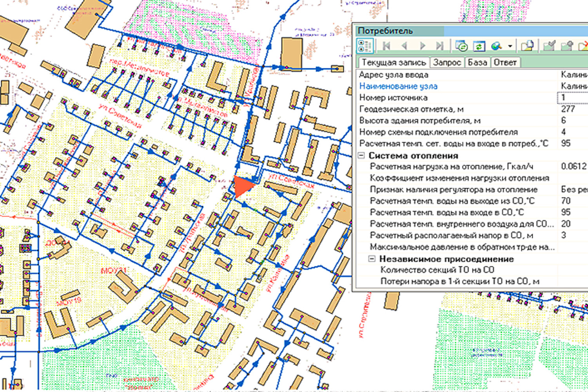
Task: Open dropdown arrow beside globe search icon
Action: tap(510, 46)
